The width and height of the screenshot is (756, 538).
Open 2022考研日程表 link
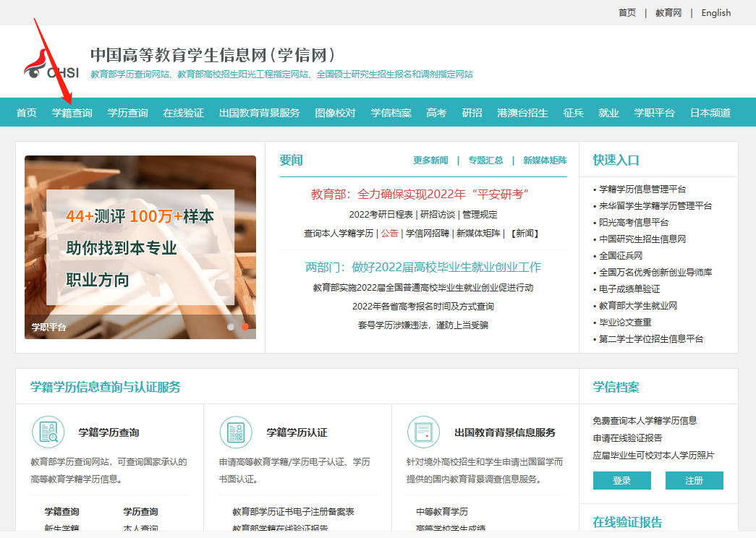pos(381,215)
